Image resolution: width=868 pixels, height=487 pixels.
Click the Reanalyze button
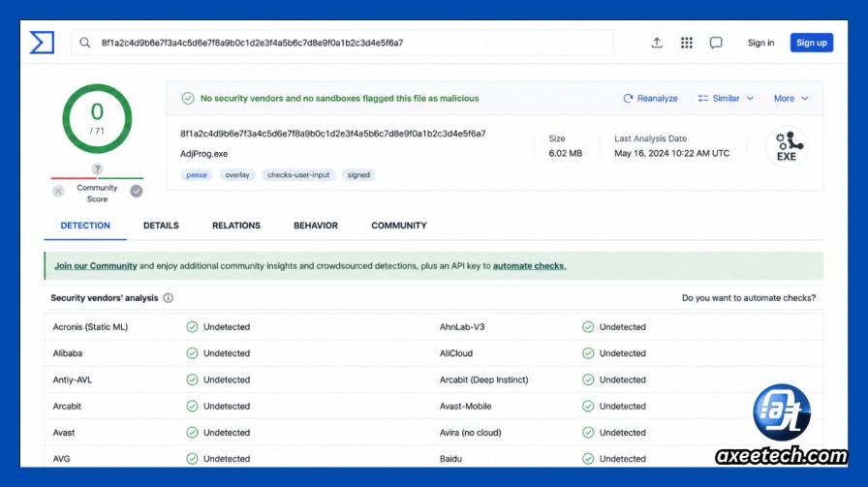pyautogui.click(x=650, y=99)
